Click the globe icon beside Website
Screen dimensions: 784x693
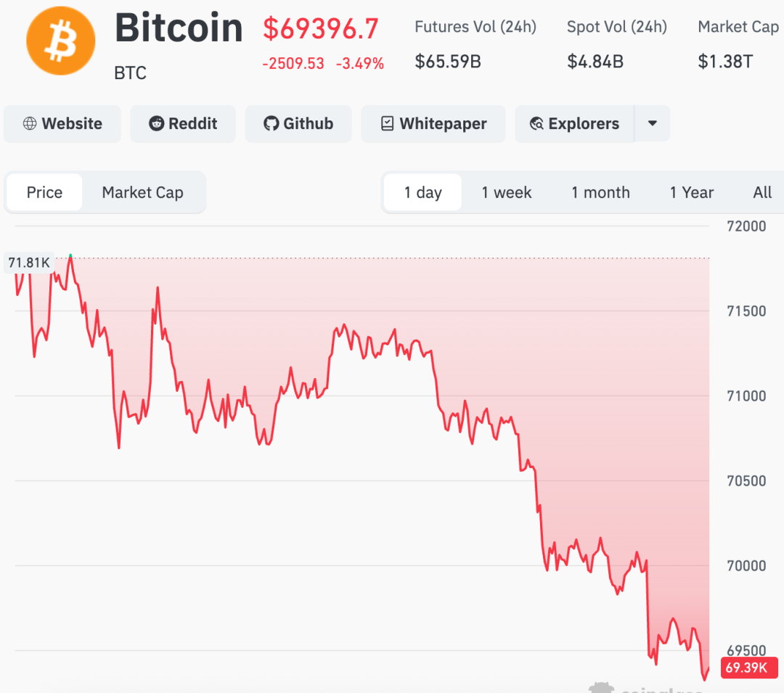point(30,123)
